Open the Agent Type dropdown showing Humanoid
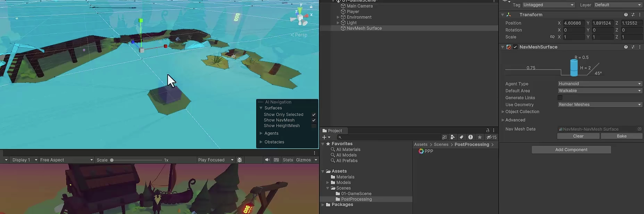 coord(600,84)
